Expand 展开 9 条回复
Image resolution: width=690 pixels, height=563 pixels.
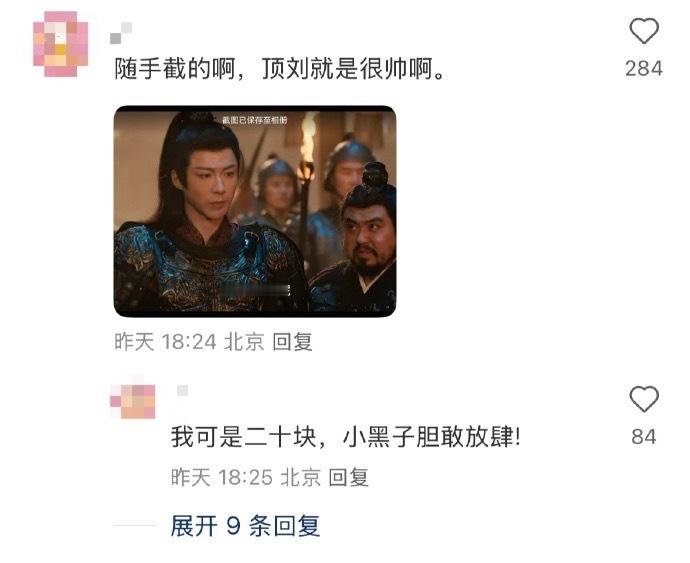click(x=245, y=526)
